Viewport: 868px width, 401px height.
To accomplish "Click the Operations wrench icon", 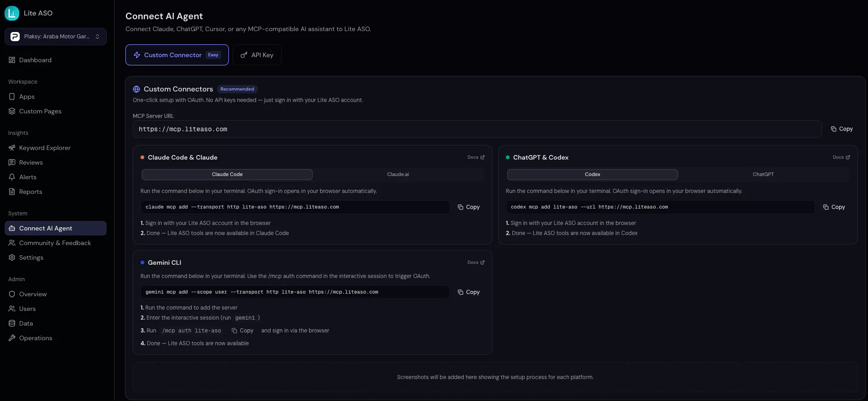I will point(12,338).
